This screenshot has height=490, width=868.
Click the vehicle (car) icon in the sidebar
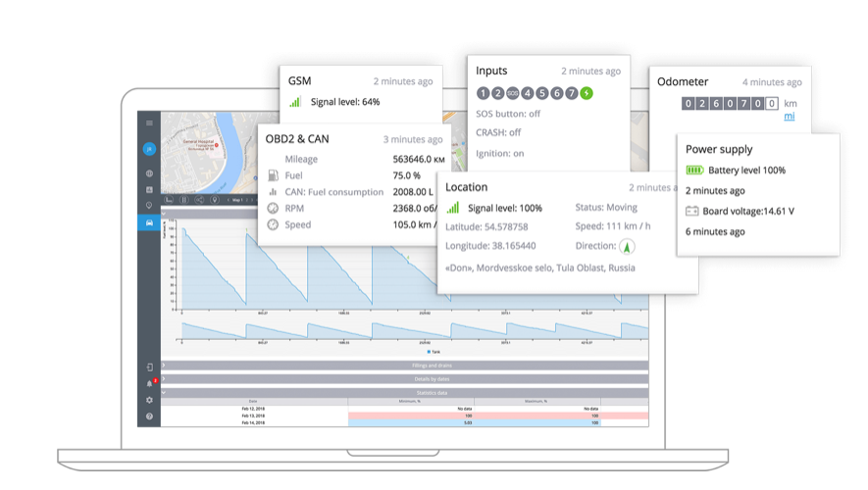(149, 222)
